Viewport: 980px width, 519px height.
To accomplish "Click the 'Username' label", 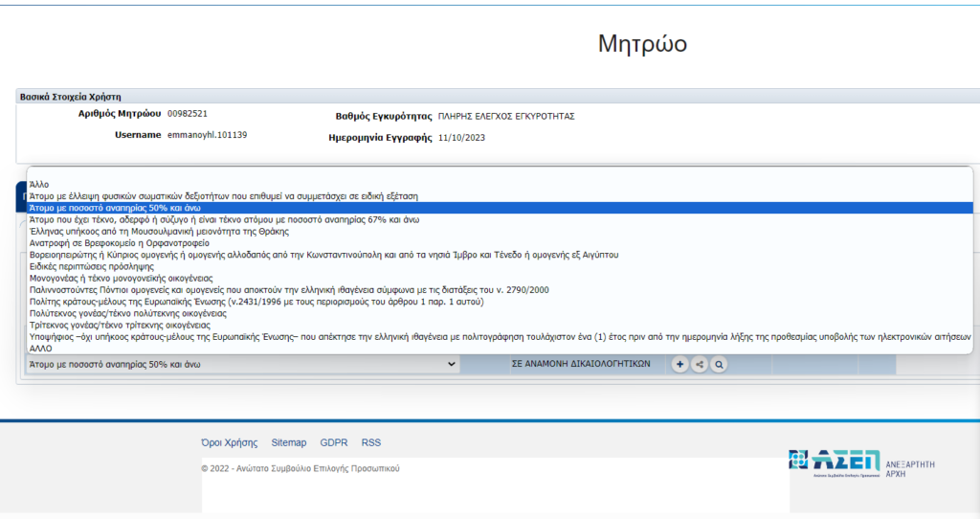I will (138, 135).
